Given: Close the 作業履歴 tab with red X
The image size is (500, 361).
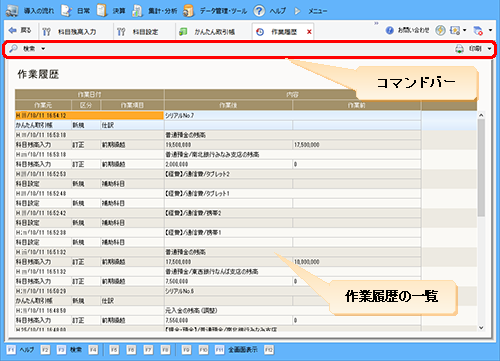Looking at the screenshot, I should [309, 32].
